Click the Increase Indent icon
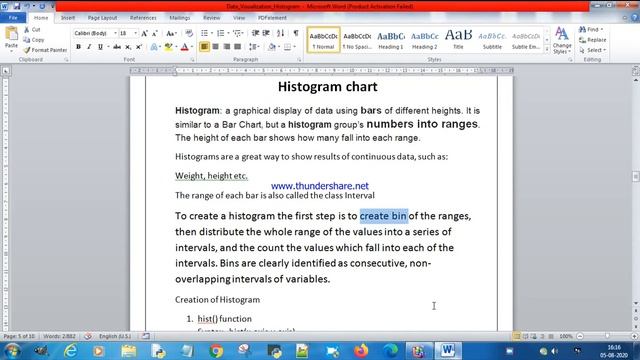 266,33
